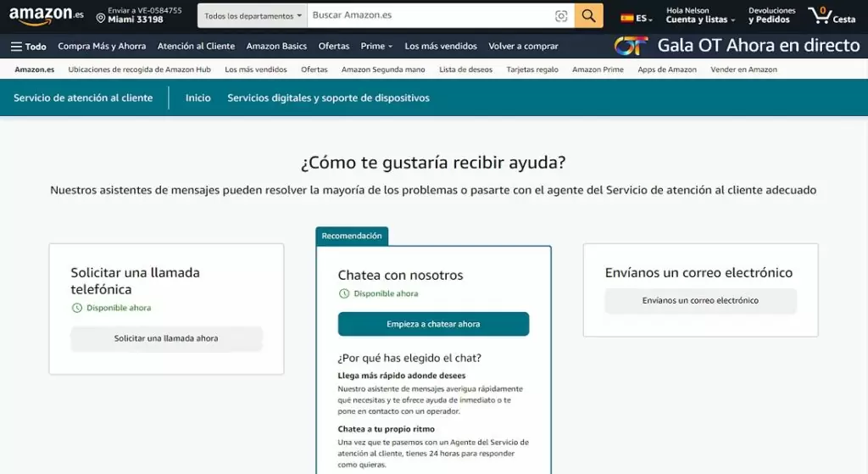Open Amazon Basics in the navigation bar
Viewport: 868px width, 474px height.
(x=276, y=47)
